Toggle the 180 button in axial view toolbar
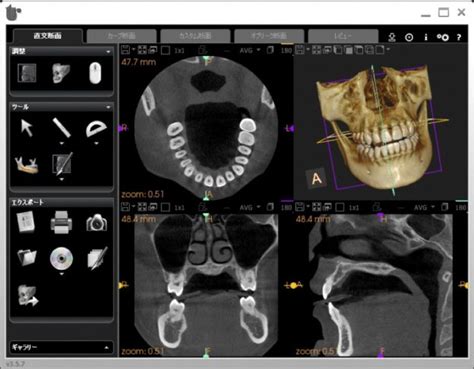This screenshot has width=474, height=369. (286, 50)
